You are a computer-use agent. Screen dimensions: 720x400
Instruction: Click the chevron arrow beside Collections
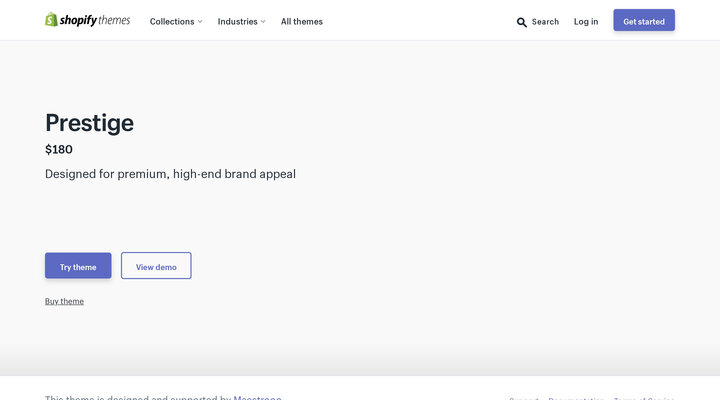(200, 22)
